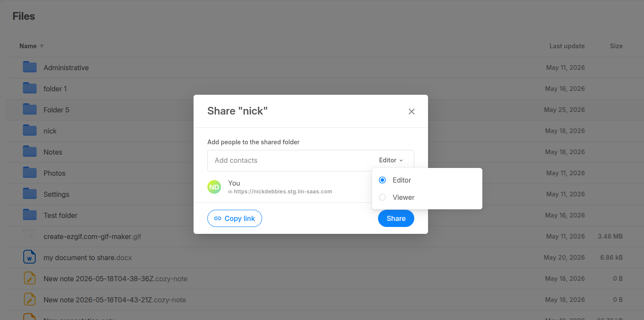644x320 pixels.
Task: Click the ND avatar next to You
Action: [x=214, y=187]
